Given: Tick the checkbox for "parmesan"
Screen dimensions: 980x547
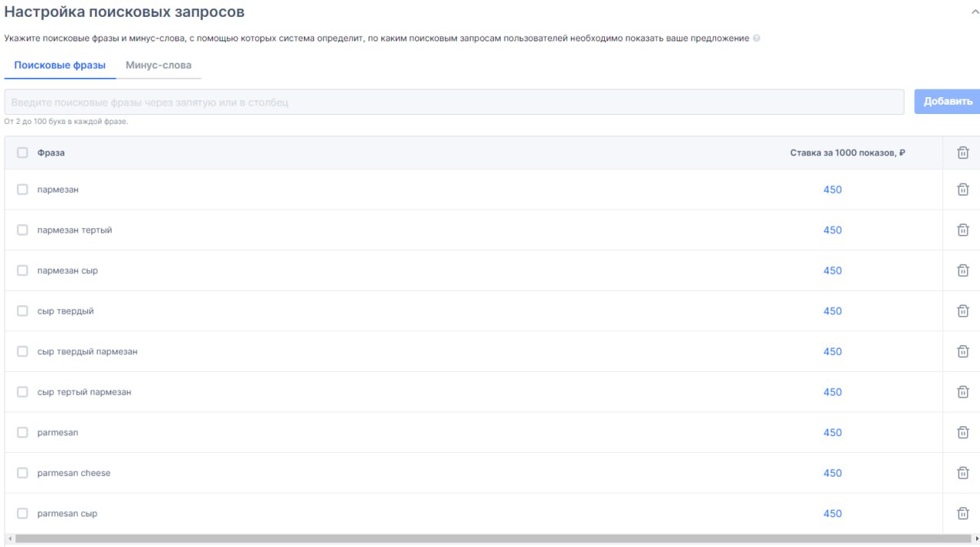Looking at the screenshot, I should [22, 433].
